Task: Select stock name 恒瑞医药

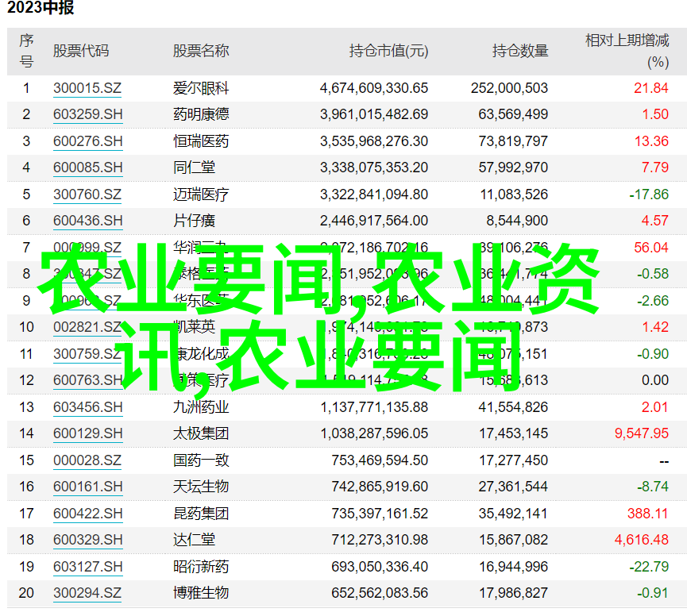Action: pos(201,141)
